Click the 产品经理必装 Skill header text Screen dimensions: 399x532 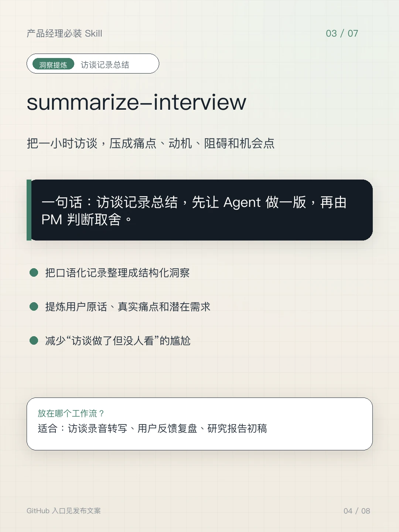point(64,34)
